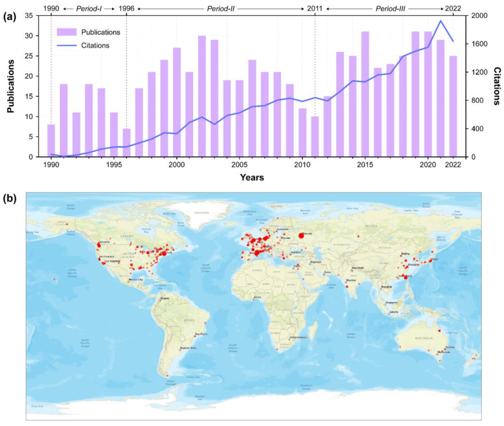Click the Mexico City circle marker
Viewport: 504px width, 426px height.
point(128,282)
